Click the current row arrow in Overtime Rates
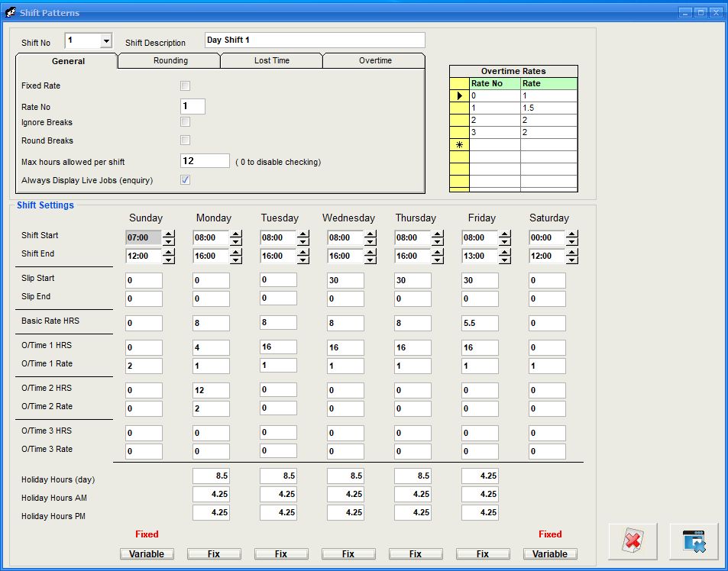 pos(459,96)
